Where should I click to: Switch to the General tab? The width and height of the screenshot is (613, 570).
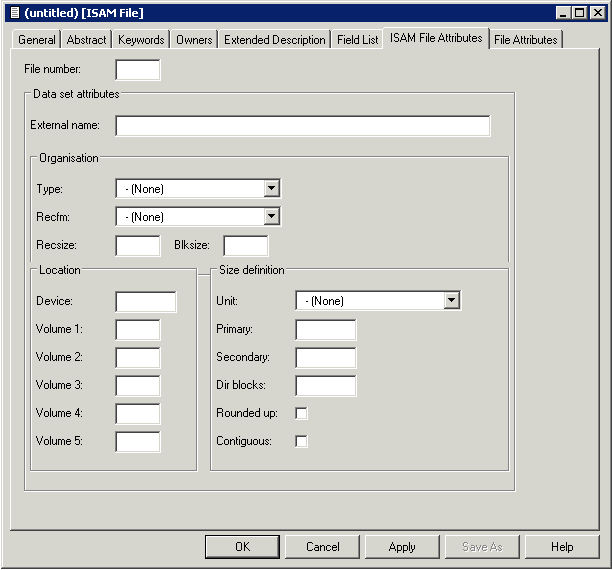coord(37,40)
